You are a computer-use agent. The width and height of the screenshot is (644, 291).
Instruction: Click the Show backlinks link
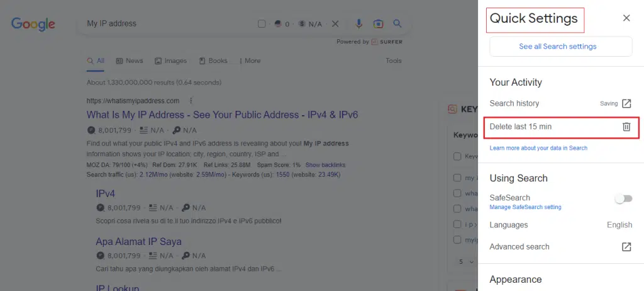pos(325,165)
